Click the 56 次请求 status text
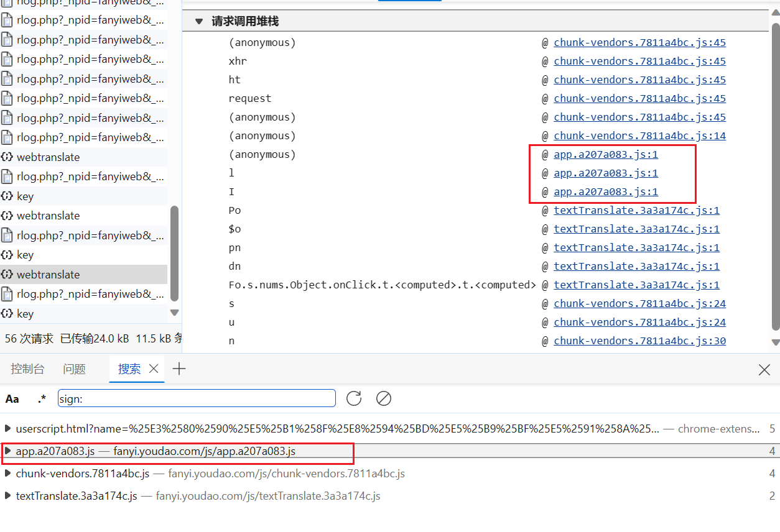The height and width of the screenshot is (532, 780). (x=29, y=339)
